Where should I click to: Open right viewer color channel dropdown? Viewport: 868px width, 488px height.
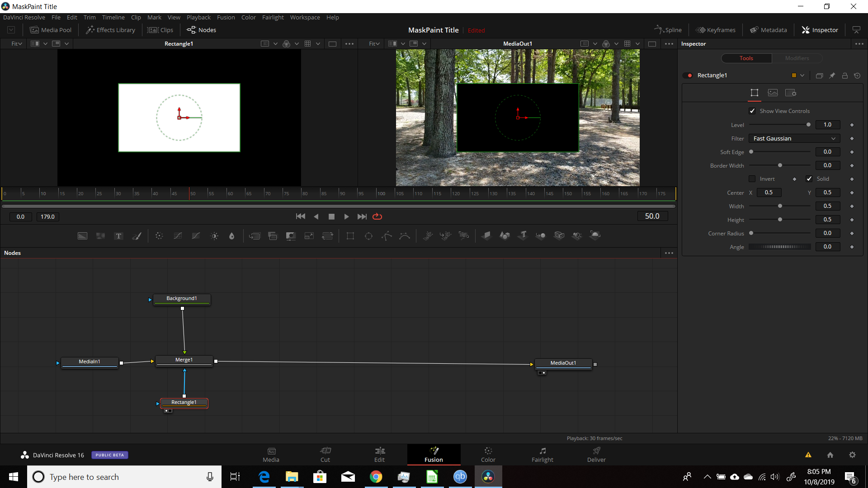pos(616,44)
